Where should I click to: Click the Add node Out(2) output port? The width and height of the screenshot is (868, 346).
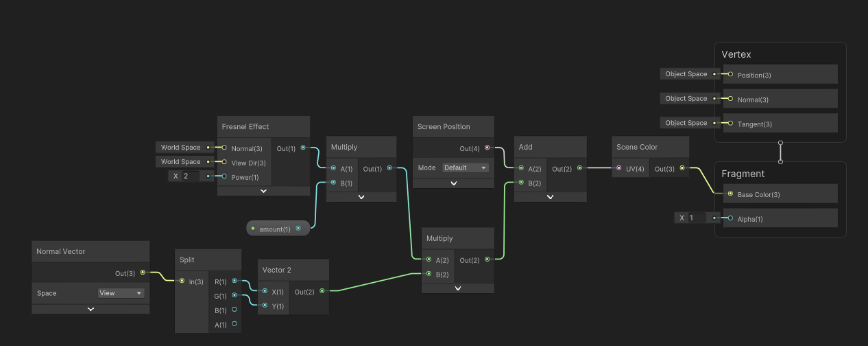point(579,168)
